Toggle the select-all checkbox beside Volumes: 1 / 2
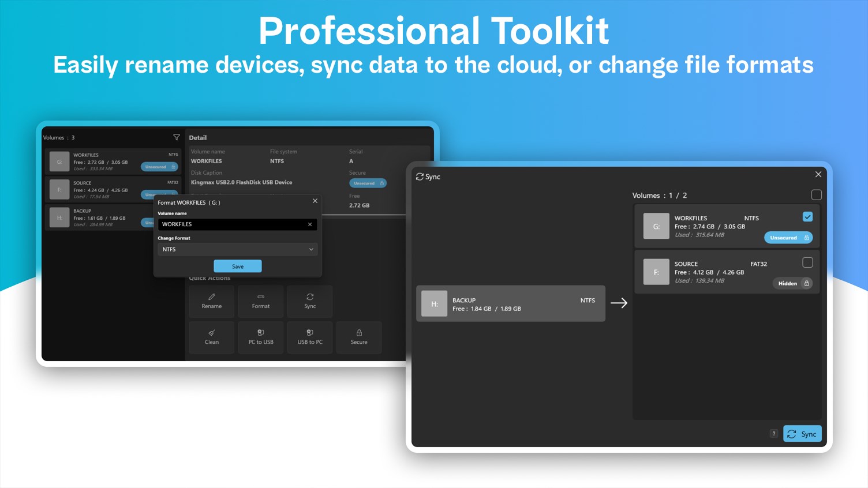 click(x=816, y=195)
